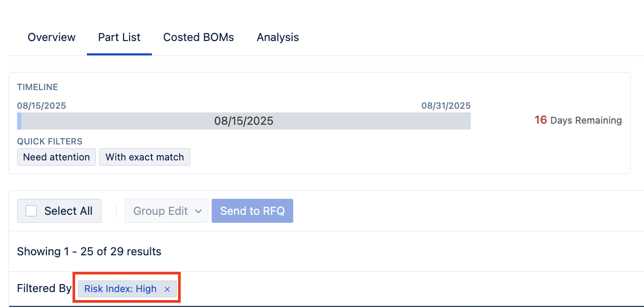Open the Group Edit dropdown
Image resolution: width=644 pixels, height=307 pixels.
[x=166, y=211]
